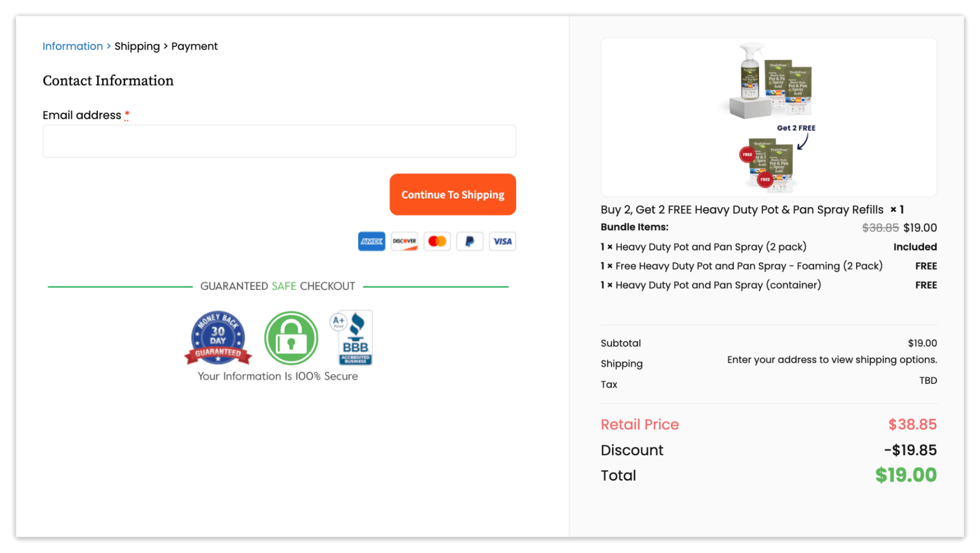Select the Shipping breadcrumb step
This screenshot has width=980, height=553.
coord(137,46)
